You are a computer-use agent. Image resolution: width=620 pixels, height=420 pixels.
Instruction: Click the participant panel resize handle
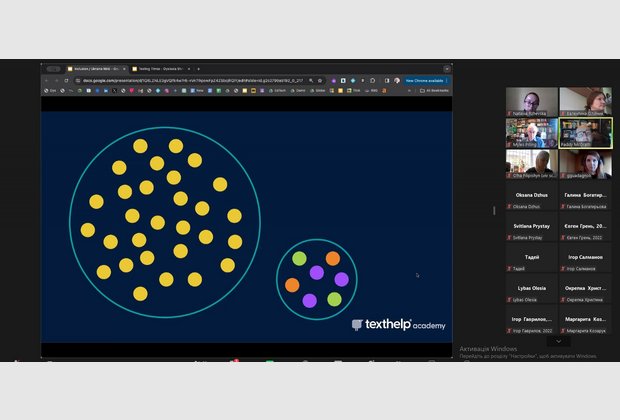pyautogui.click(x=494, y=210)
